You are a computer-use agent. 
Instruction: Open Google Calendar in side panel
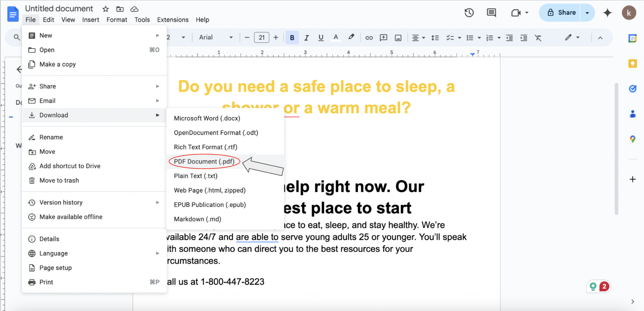[x=632, y=38]
